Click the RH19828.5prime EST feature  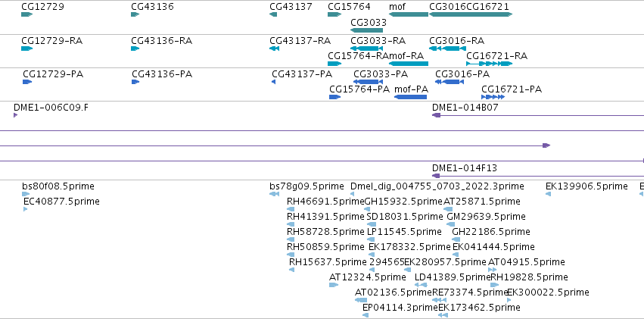pos(494,285)
